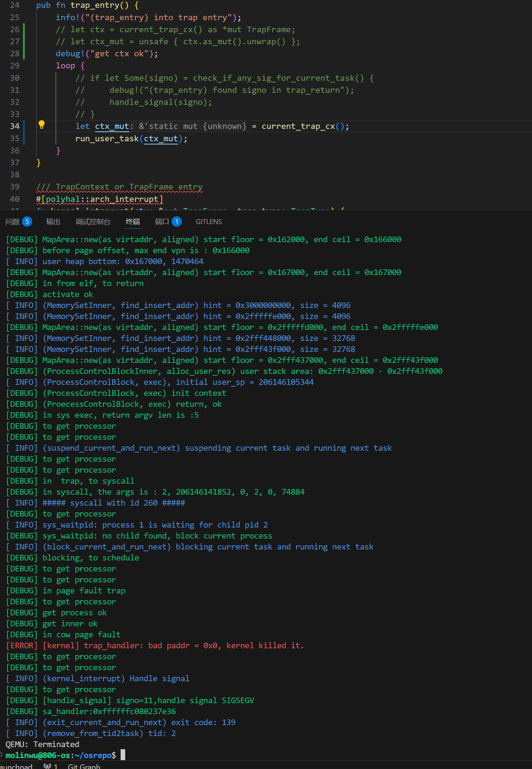532x769 pixels.
Task: Switch to the GITLENS panel tab
Action: click(209, 222)
